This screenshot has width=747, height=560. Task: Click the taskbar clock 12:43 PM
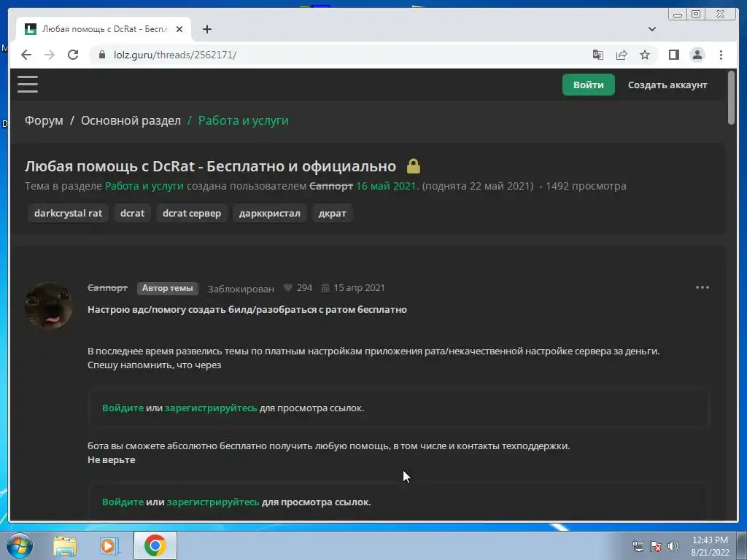[x=710, y=540]
